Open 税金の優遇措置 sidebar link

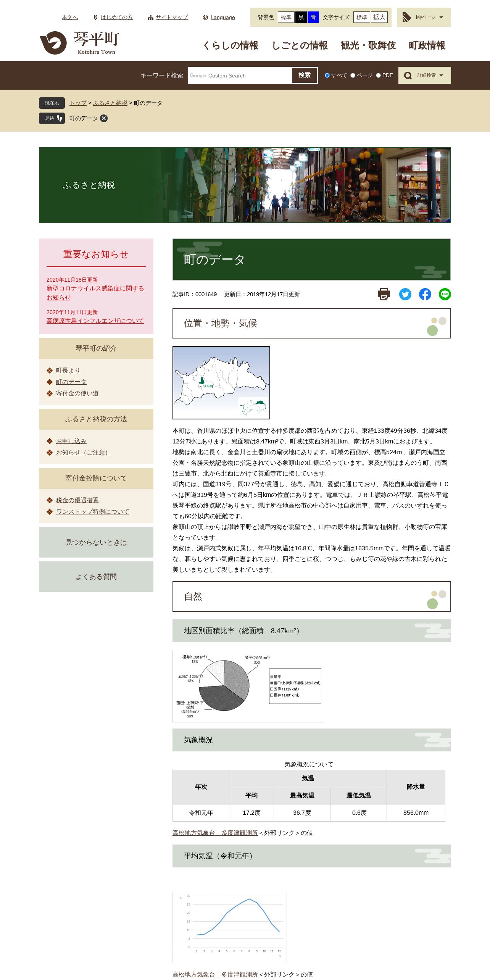pos(77,500)
